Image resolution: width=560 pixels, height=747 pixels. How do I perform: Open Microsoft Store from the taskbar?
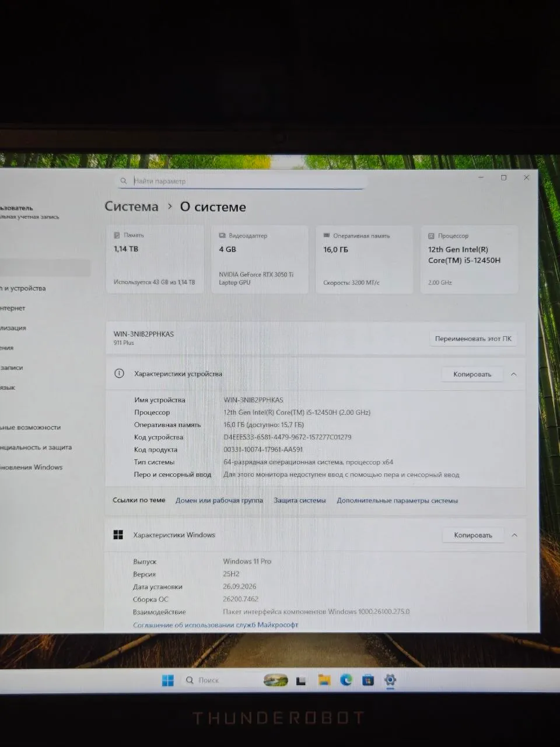(x=368, y=680)
